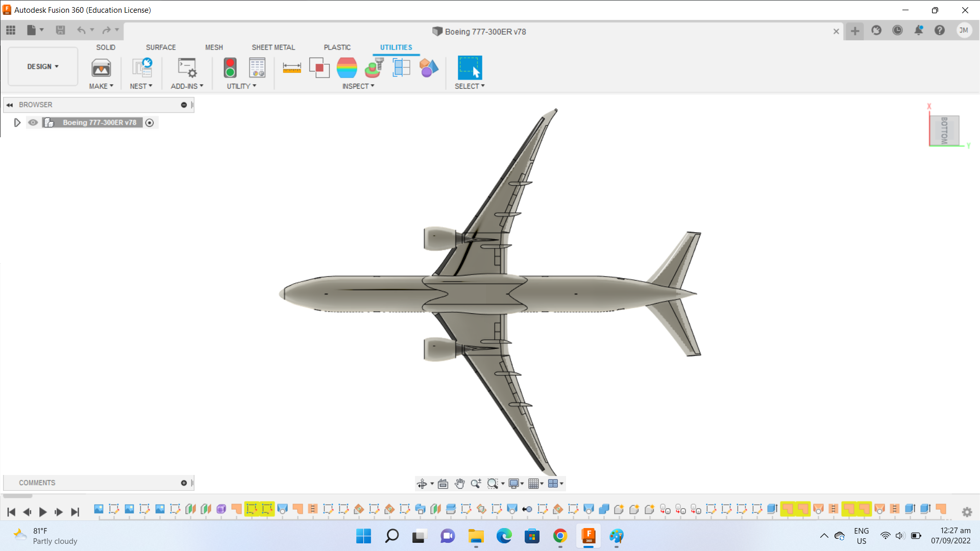Switch to the Plastic tab
980x551 pixels.
337,47
